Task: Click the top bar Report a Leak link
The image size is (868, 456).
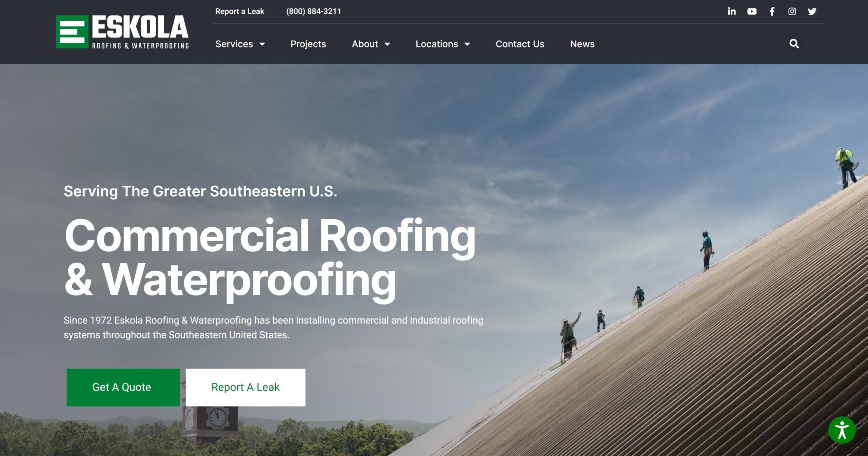Action: tap(239, 12)
